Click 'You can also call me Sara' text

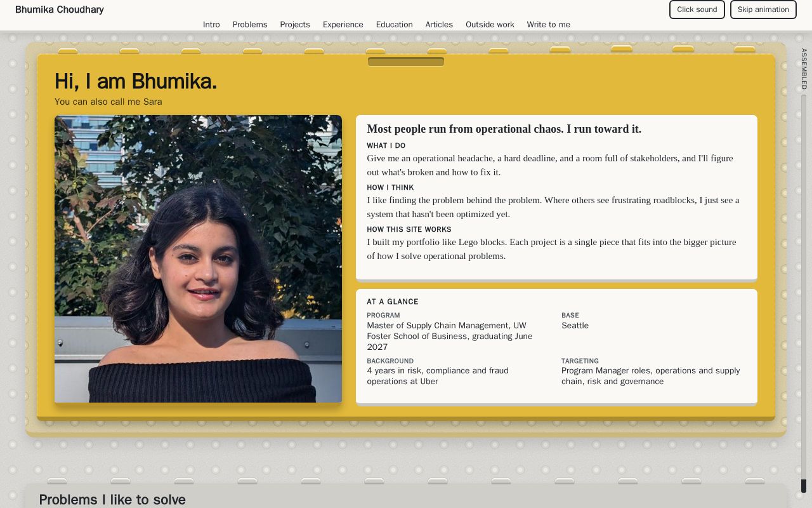point(108,102)
